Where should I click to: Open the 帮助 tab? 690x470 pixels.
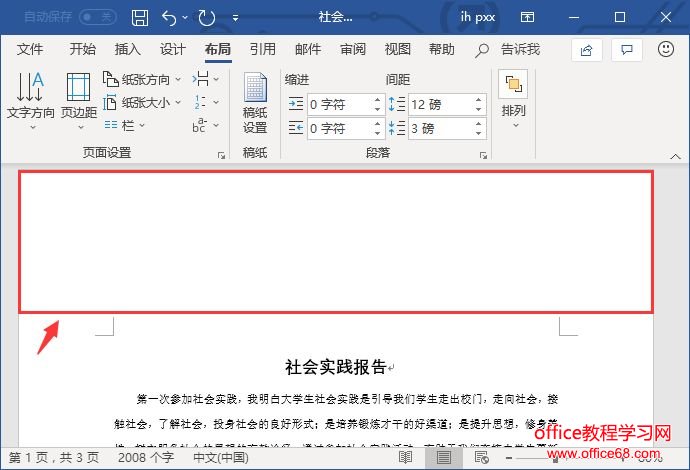[442, 49]
